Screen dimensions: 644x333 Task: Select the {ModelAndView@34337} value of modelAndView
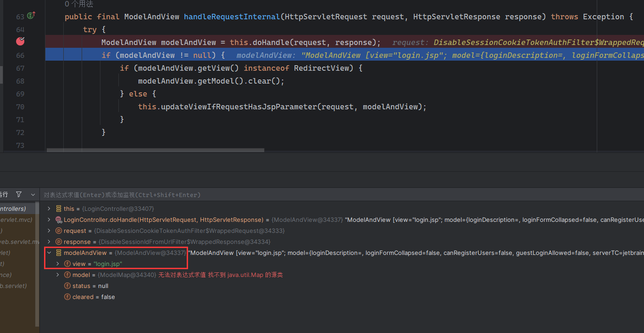click(x=150, y=253)
